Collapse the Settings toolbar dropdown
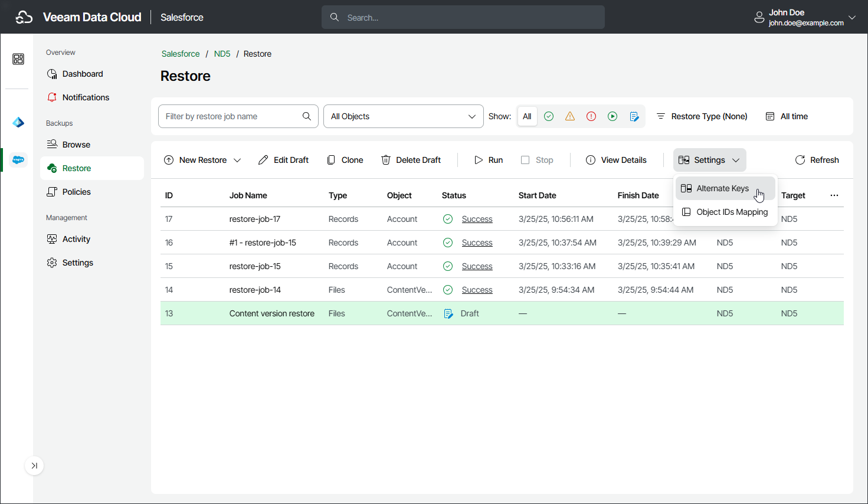 [x=710, y=160]
